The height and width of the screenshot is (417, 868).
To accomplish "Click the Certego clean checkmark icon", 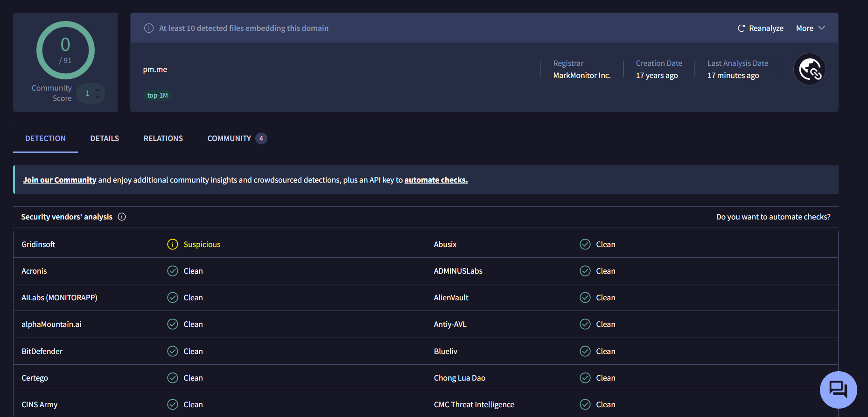I will click(173, 378).
